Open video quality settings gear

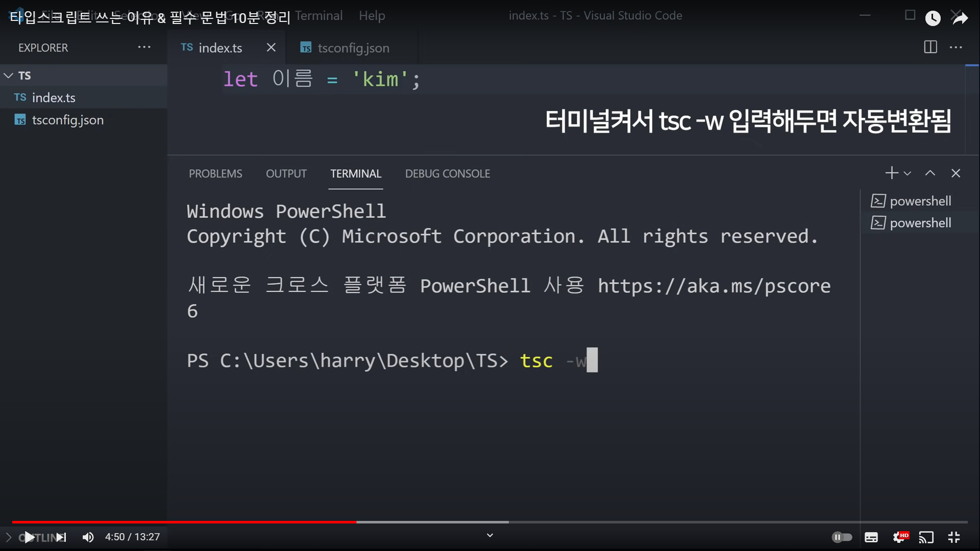pyautogui.click(x=900, y=537)
